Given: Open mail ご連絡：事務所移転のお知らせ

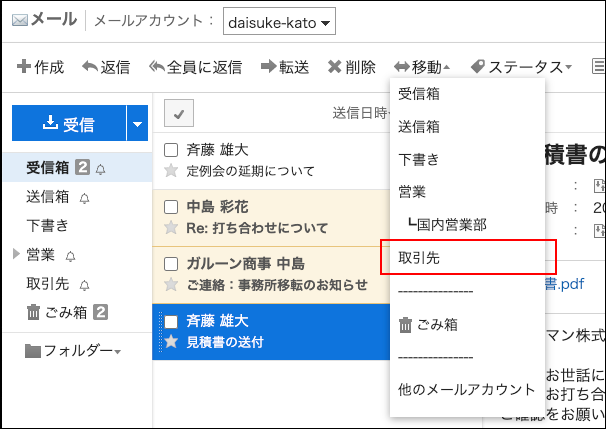Looking at the screenshot, I should 277,285.
